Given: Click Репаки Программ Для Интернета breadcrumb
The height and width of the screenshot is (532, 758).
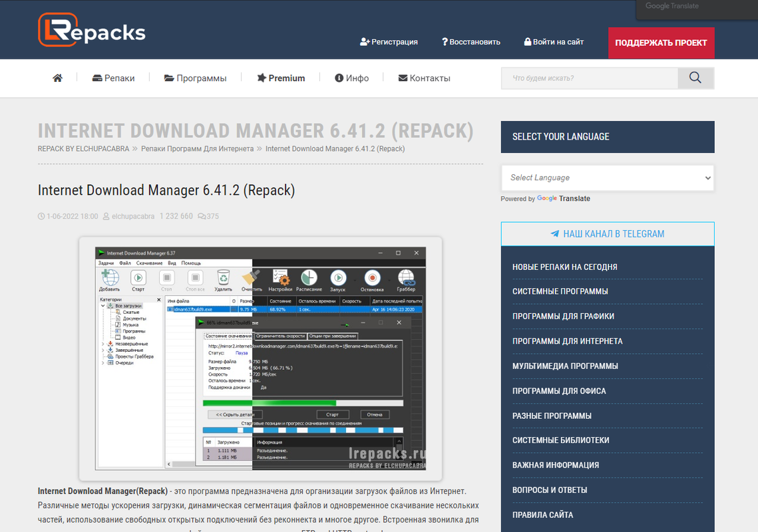Looking at the screenshot, I should (x=197, y=149).
